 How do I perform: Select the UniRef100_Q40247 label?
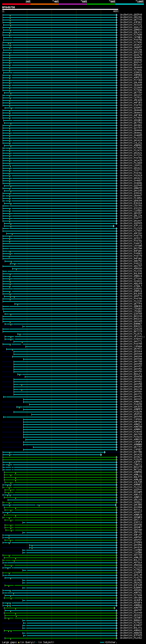(131, 95)
